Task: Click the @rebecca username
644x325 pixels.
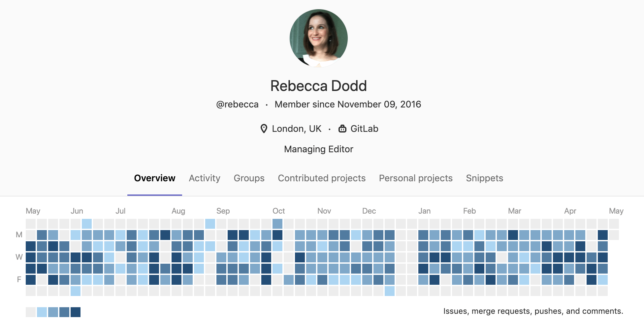Action: pyautogui.click(x=237, y=104)
